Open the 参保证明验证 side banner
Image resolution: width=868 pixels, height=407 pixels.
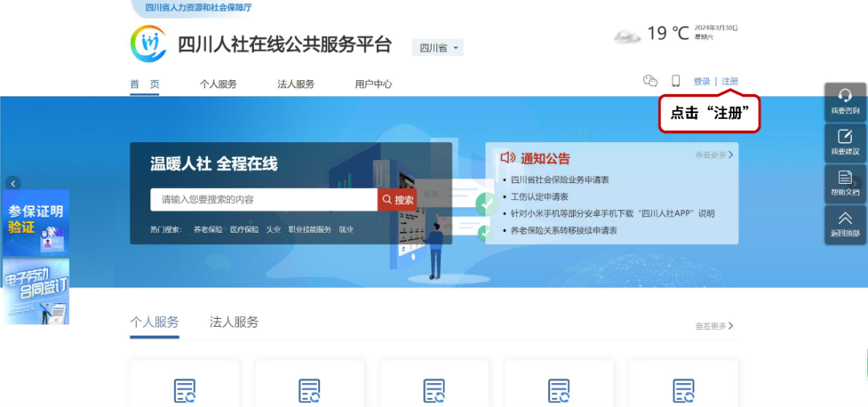[x=36, y=223]
